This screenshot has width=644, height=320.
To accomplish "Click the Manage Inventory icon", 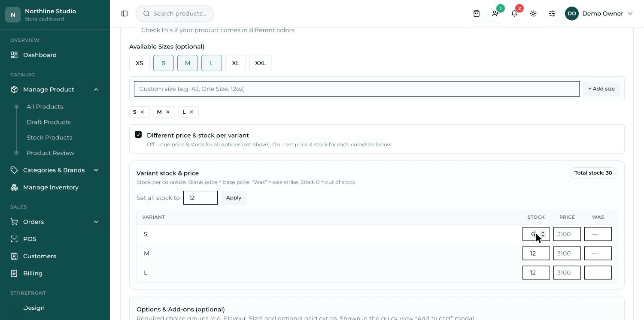I will [x=14, y=187].
